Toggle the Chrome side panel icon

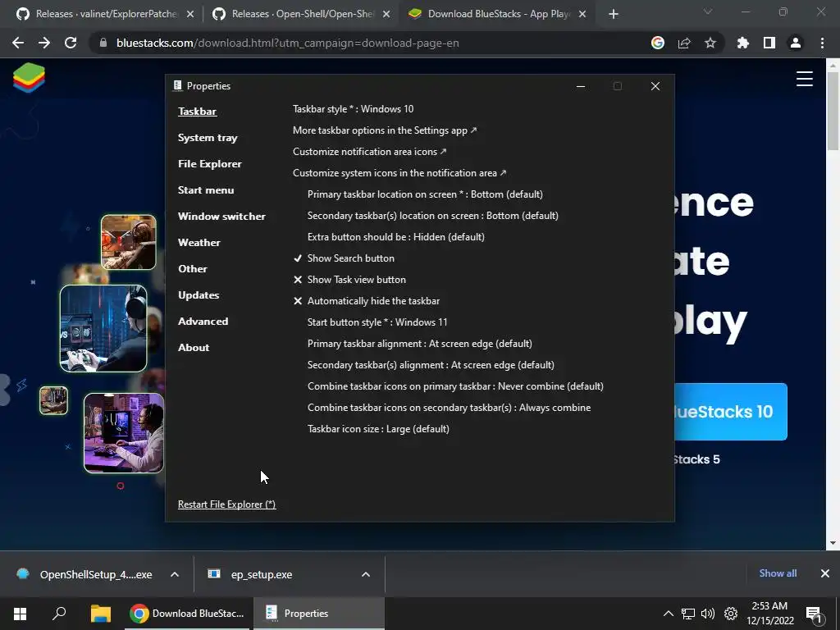coord(769,43)
